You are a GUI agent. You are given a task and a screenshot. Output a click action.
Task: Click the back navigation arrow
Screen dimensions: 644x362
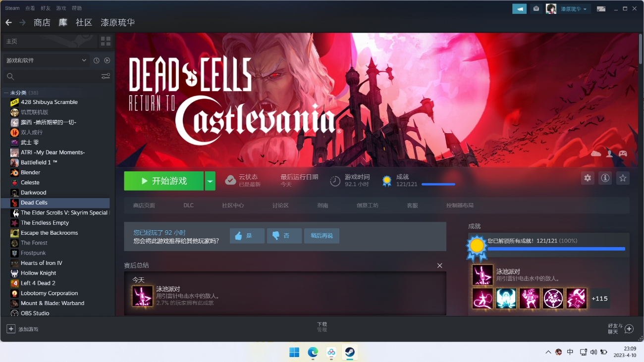coord(8,22)
